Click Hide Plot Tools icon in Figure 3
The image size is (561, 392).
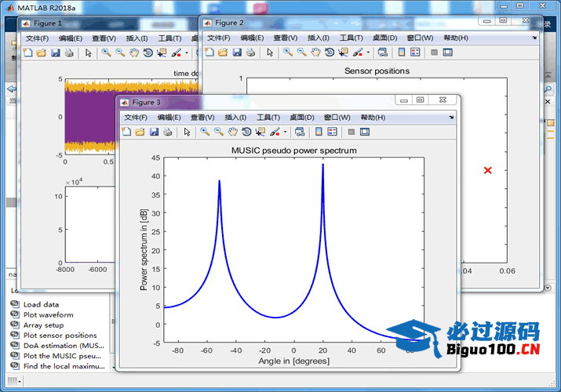point(352,132)
